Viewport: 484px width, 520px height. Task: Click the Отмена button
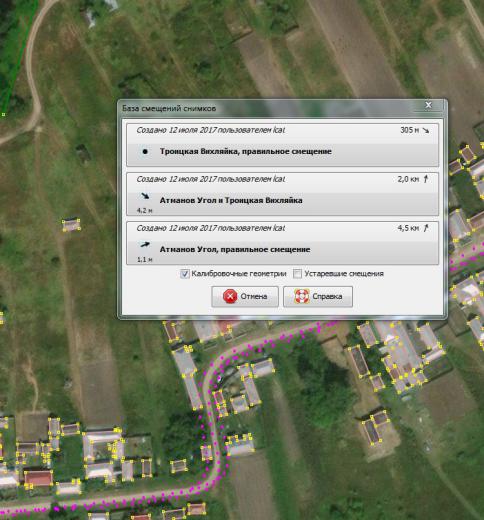[245, 296]
